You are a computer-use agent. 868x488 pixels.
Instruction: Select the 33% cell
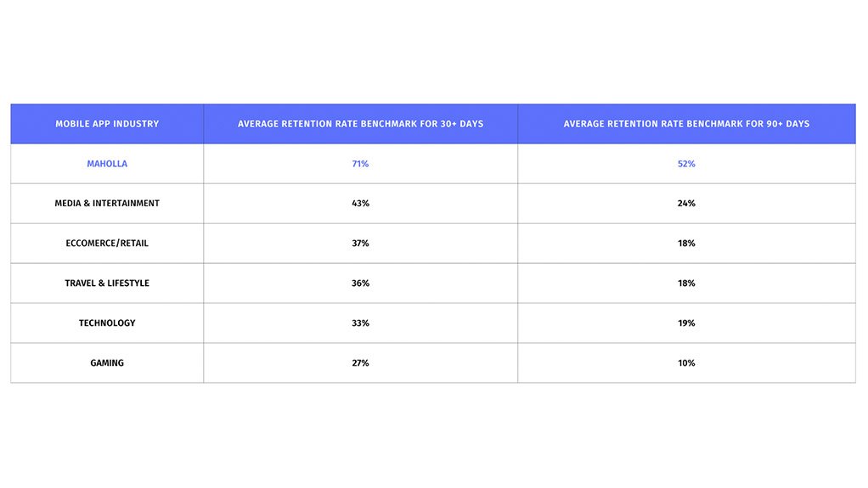[x=360, y=323]
